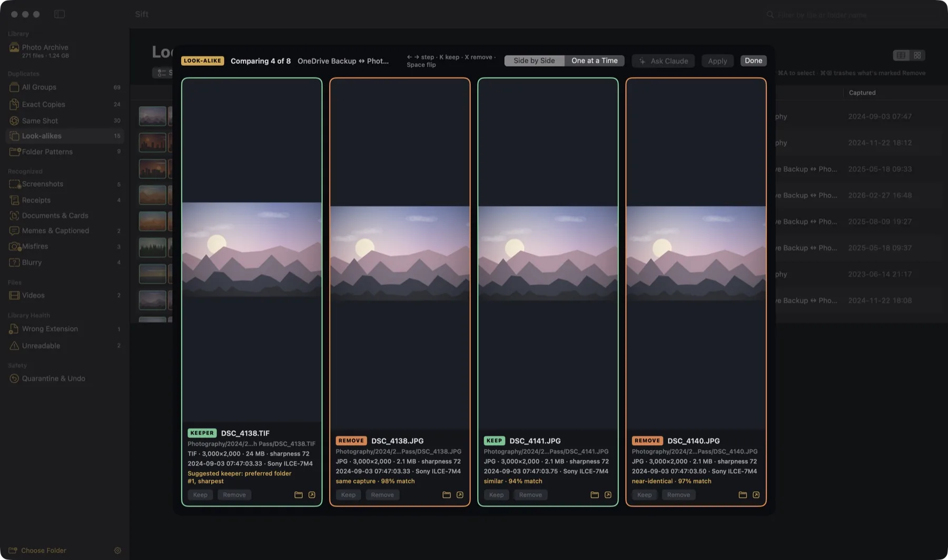Open DSC_4138.JPG in external viewer
Viewport: 948px width, 560px height.
click(x=460, y=495)
